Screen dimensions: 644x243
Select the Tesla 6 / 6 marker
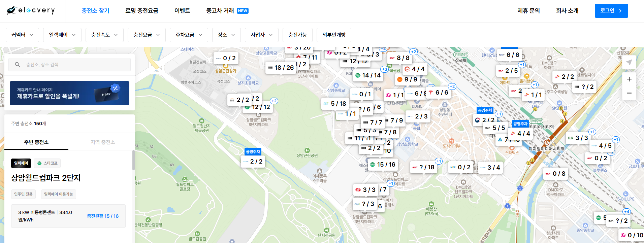pyautogui.click(x=438, y=93)
